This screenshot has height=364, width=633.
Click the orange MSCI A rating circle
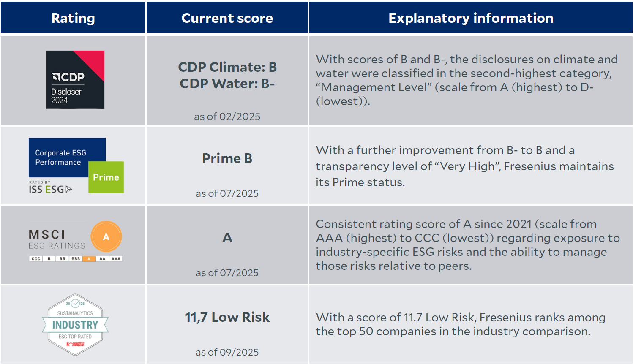106,236
